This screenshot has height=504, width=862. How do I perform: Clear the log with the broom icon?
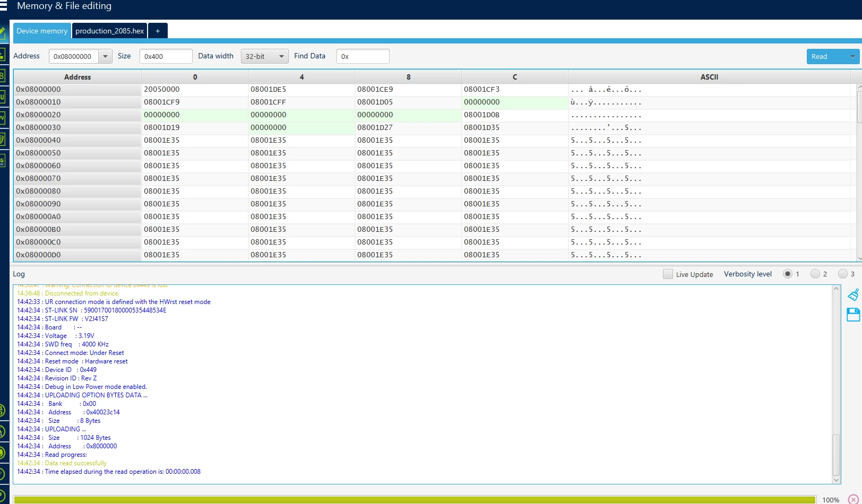(853, 295)
